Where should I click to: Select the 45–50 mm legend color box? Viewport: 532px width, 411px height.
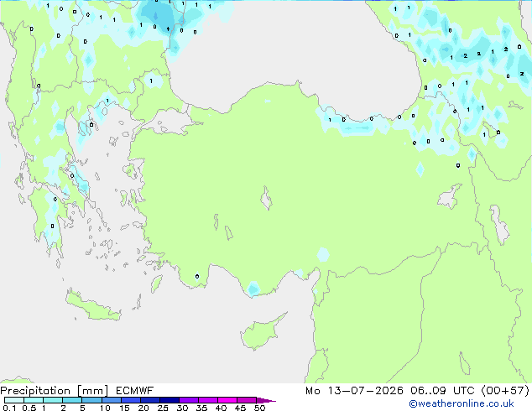[247, 400]
